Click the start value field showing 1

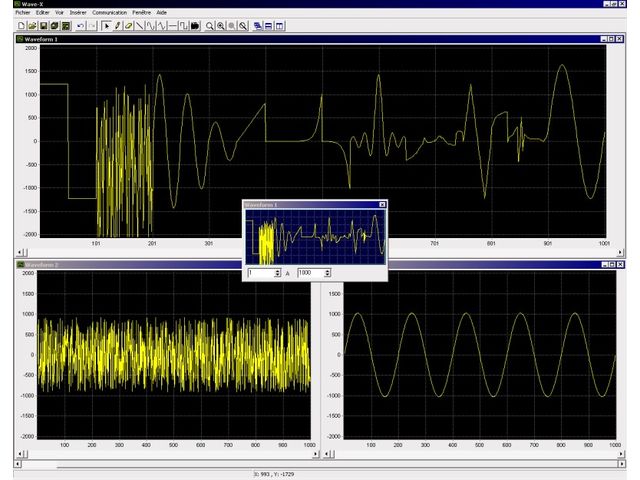coord(261,273)
